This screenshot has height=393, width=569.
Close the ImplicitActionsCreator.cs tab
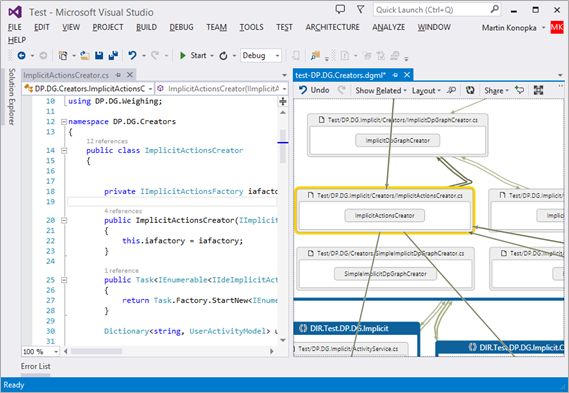point(130,75)
